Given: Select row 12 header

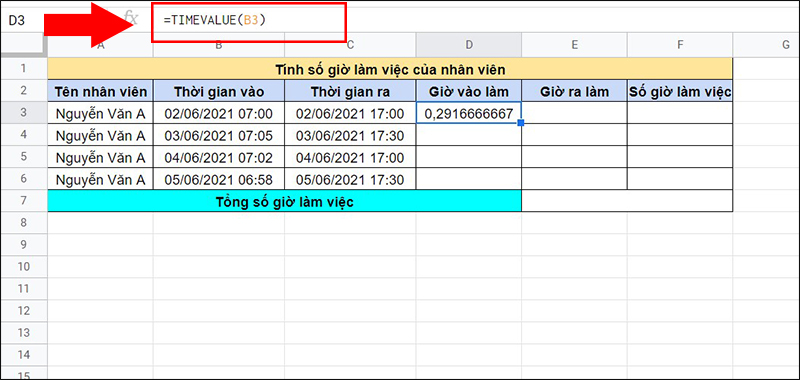Looking at the screenshot, I should coord(24,311).
